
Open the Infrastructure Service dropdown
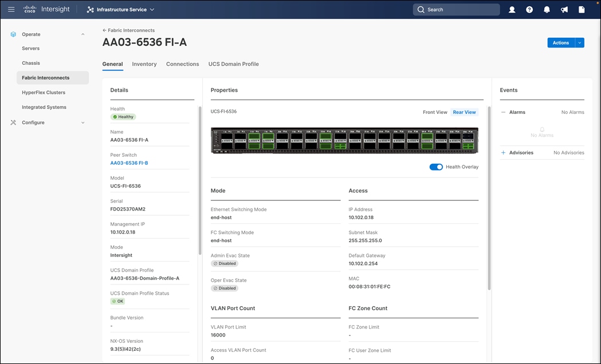pyautogui.click(x=120, y=9)
